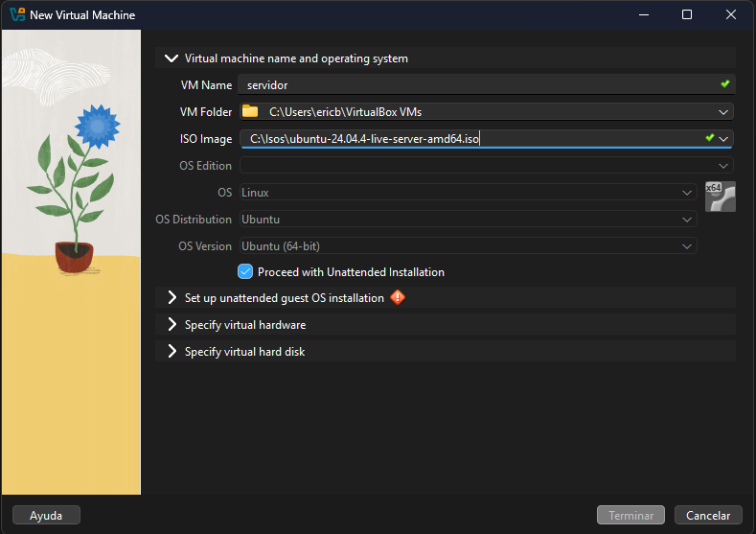Click the Cancelar button
Screen dimensions: 756x534
coord(708,515)
